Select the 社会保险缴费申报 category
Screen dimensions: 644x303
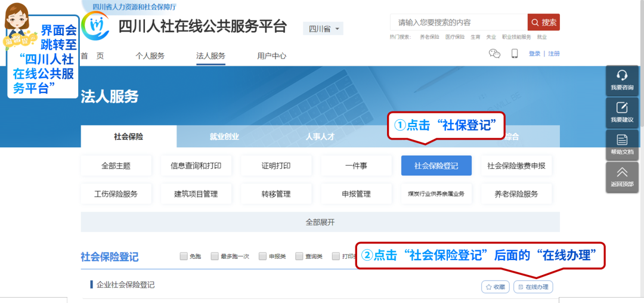pos(516,166)
